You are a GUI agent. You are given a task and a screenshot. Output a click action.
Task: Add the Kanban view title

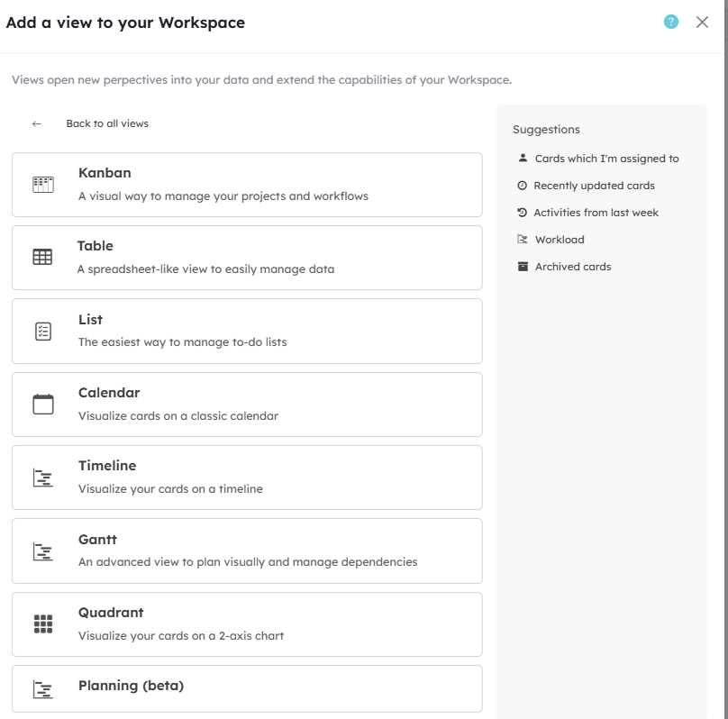105,173
